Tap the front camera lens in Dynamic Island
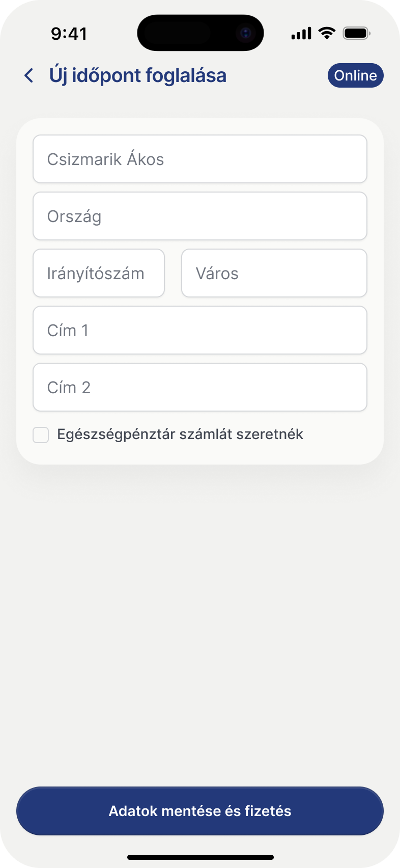Screen dimensions: 400x868 [246, 34]
